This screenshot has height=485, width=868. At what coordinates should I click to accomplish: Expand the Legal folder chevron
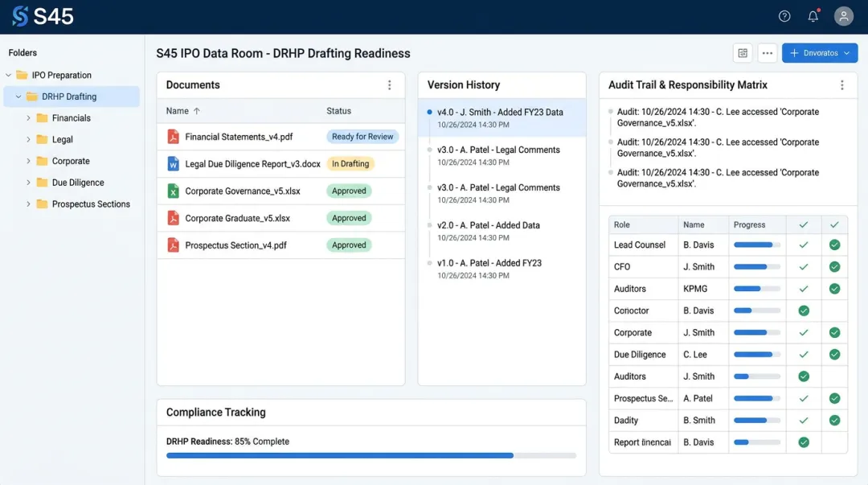tap(28, 139)
